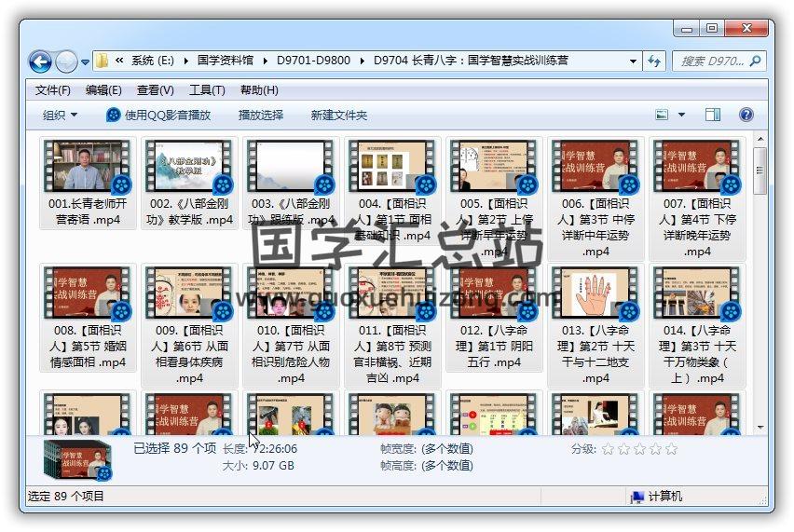Click the change view icon

tap(663, 115)
